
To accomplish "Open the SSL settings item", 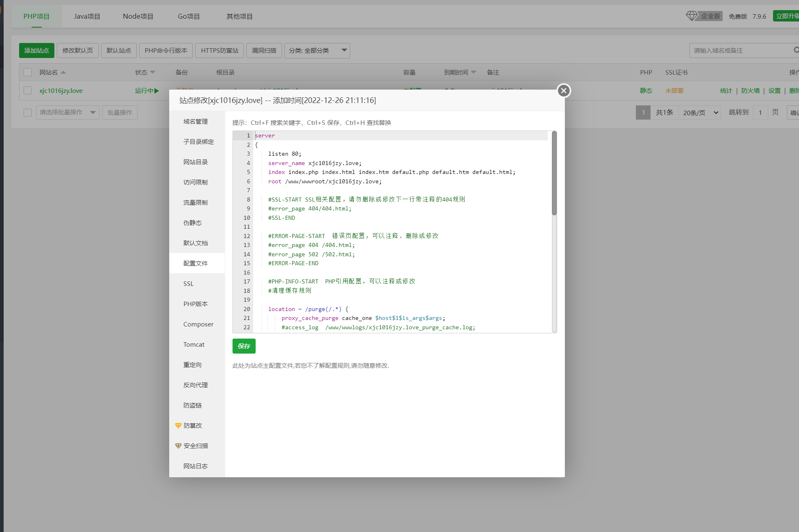I will coord(197,283).
